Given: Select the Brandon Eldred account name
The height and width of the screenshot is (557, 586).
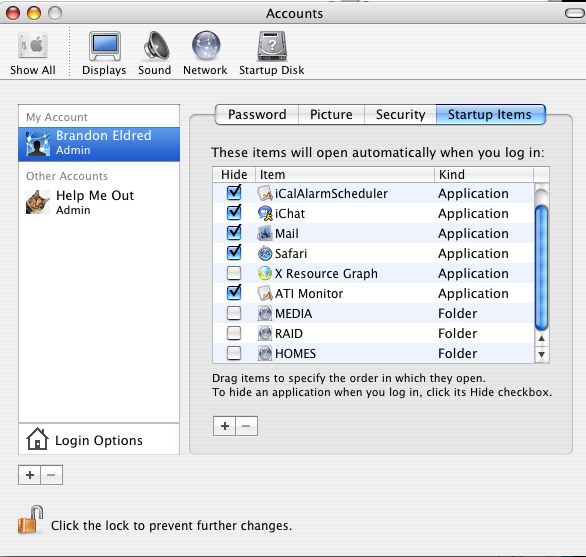Looking at the screenshot, I should coord(104,135).
